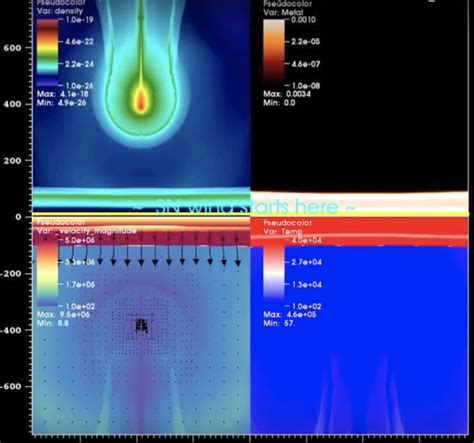Click the Temp legend value 4.0e+04
This screenshot has height=443, width=474.
307,240
